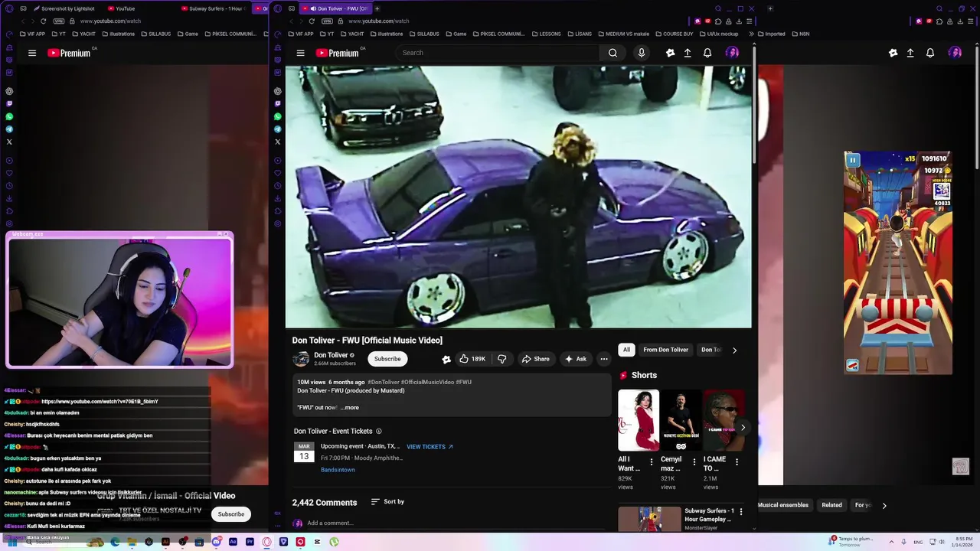Viewport: 980px width, 551px height.
Task: Open notifications bell in right window
Action: coord(930,53)
